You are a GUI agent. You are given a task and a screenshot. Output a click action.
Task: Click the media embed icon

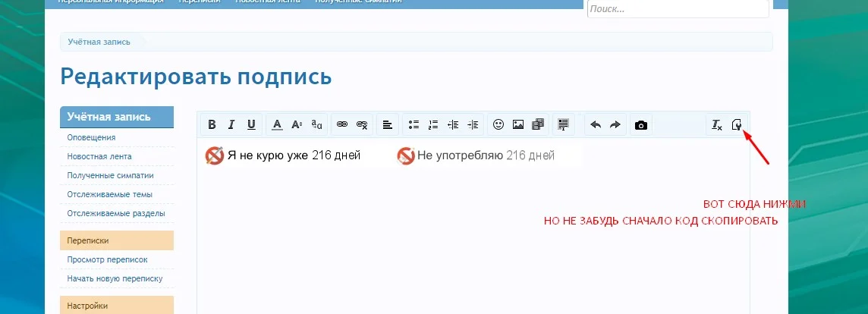click(x=538, y=124)
